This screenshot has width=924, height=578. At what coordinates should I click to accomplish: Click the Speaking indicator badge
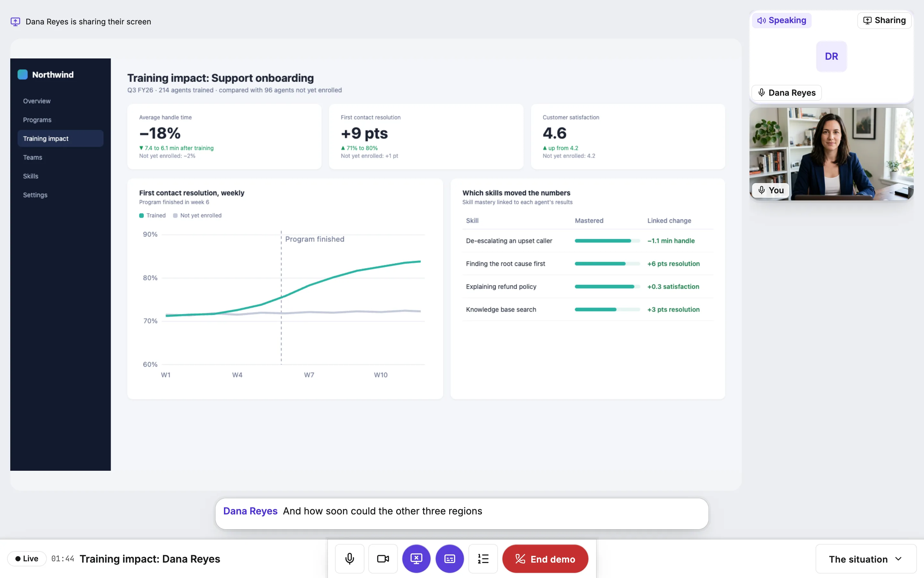point(782,20)
